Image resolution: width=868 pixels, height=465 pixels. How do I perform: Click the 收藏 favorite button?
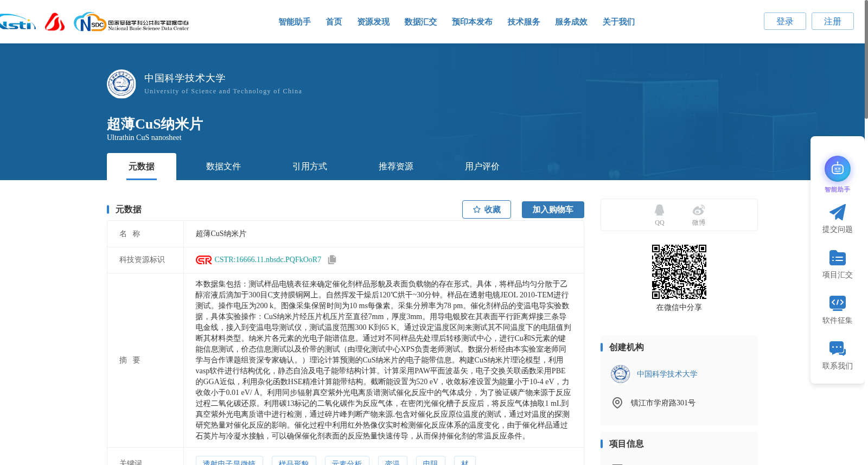point(487,209)
